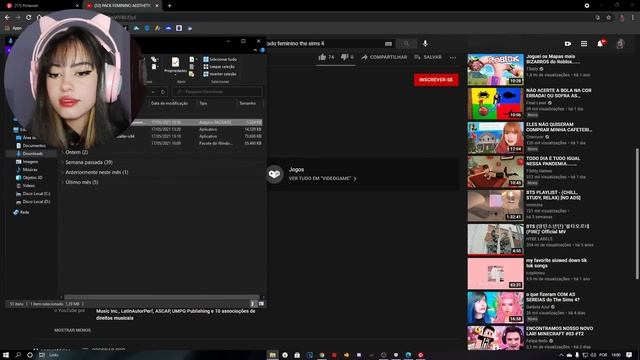Open a new browser tab with plus
The height and width of the screenshot is (360, 640).
tap(169, 6)
